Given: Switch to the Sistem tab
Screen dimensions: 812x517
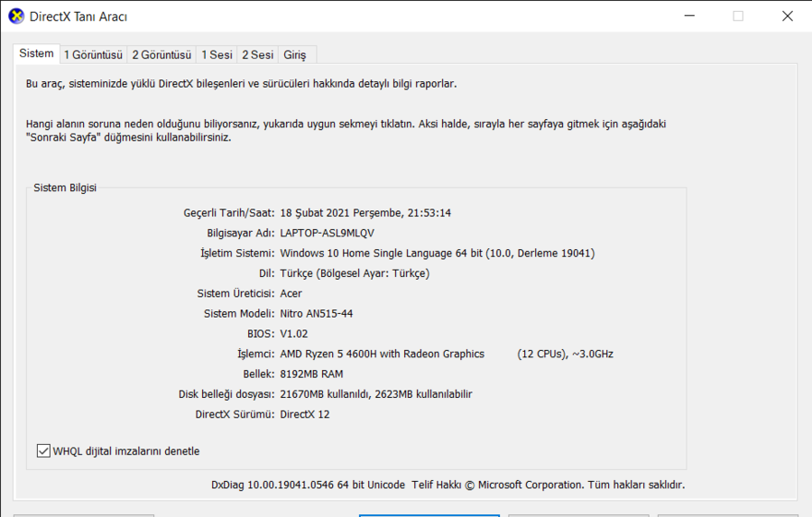Looking at the screenshot, I should (x=36, y=53).
